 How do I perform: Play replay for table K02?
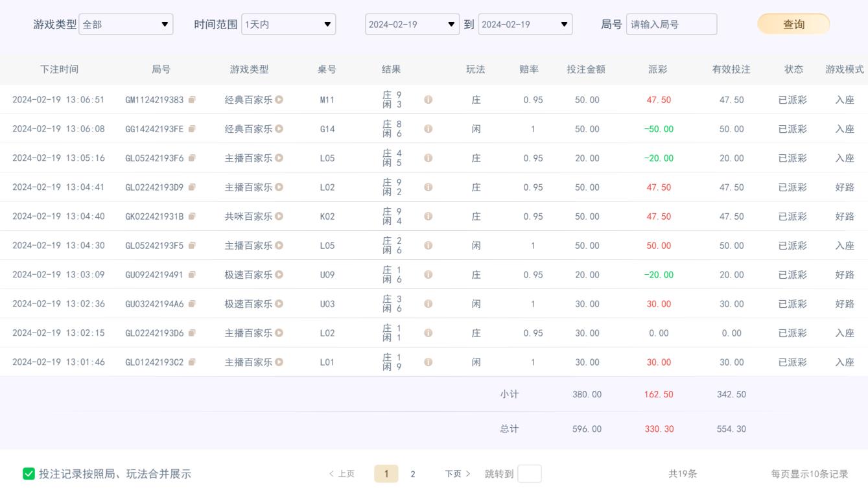coord(279,217)
